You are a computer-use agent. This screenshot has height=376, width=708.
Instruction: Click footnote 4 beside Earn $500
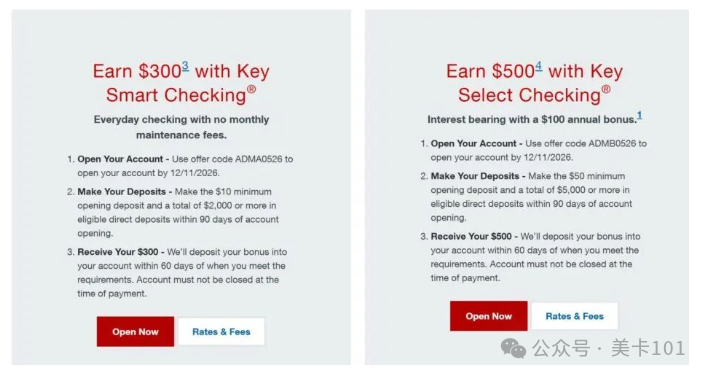tap(539, 66)
